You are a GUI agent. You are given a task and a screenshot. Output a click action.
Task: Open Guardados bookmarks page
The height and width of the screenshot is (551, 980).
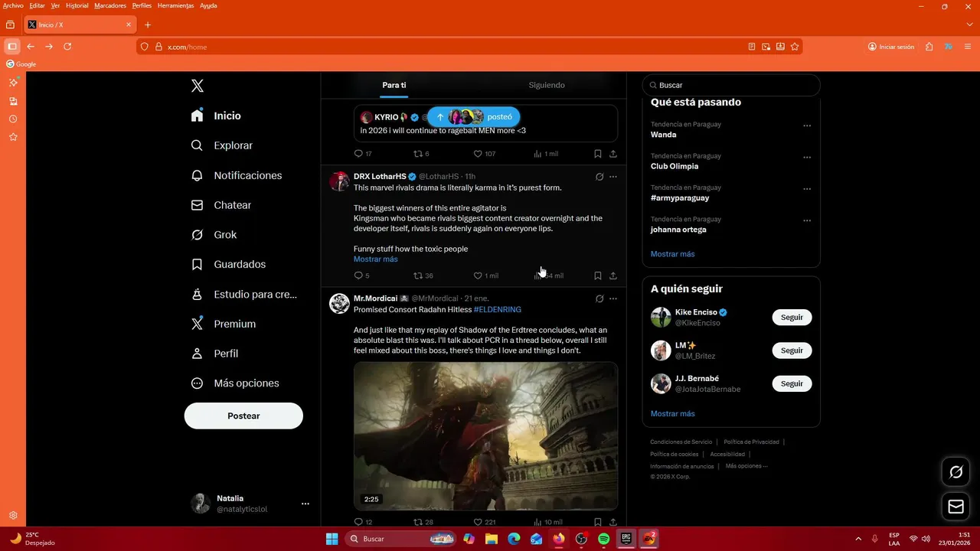(x=228, y=264)
